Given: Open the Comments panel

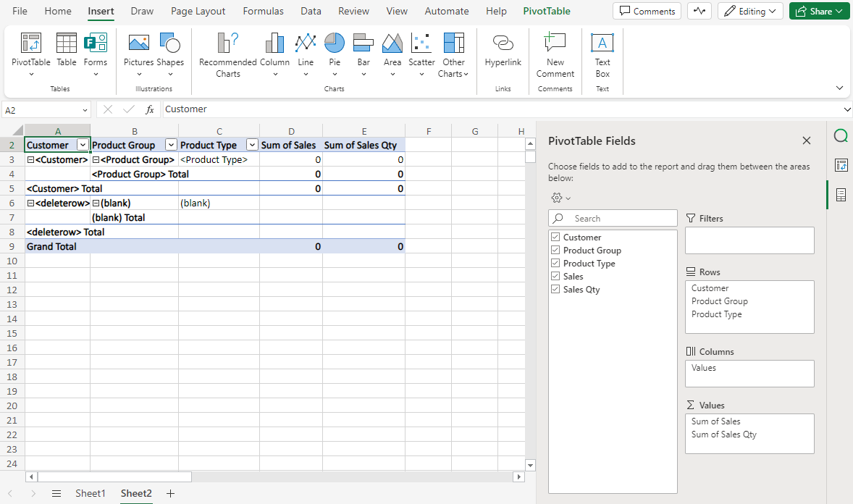Looking at the screenshot, I should point(647,11).
